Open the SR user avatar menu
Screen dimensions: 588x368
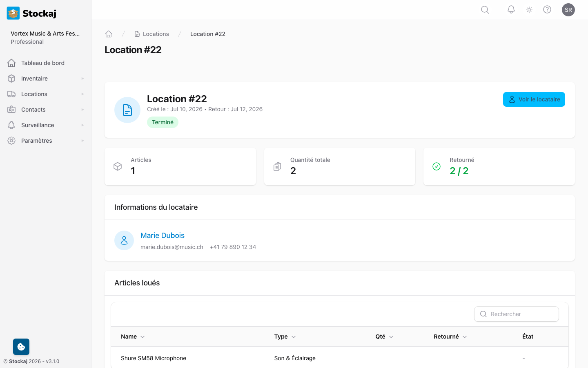pos(568,10)
